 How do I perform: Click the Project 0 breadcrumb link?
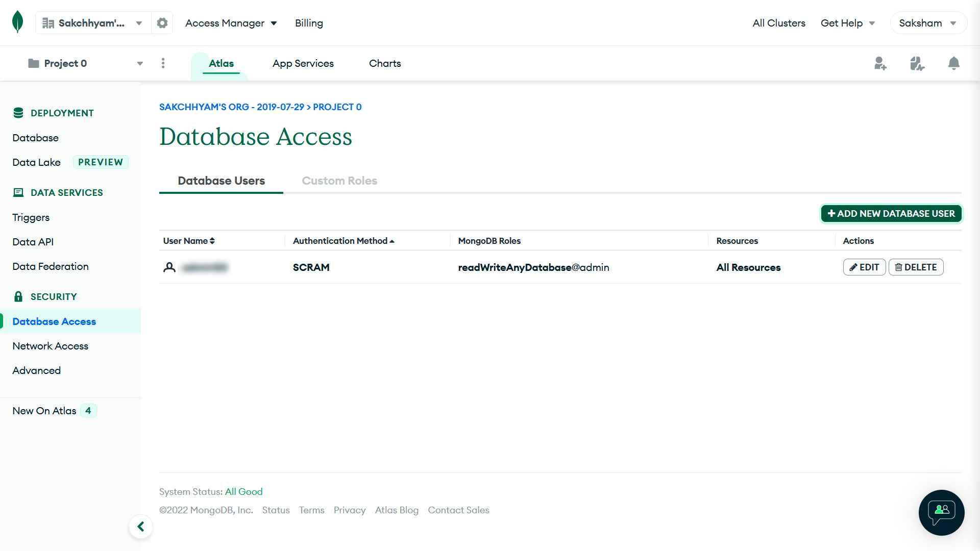point(337,107)
